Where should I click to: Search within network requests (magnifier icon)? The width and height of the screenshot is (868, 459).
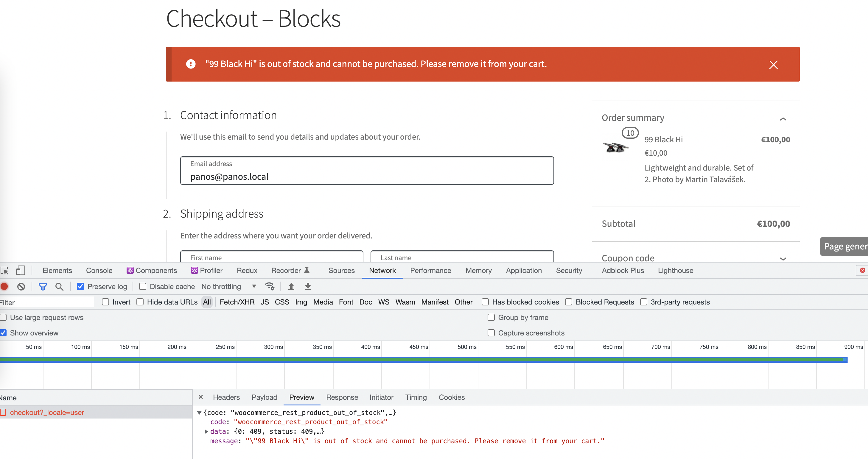click(59, 286)
